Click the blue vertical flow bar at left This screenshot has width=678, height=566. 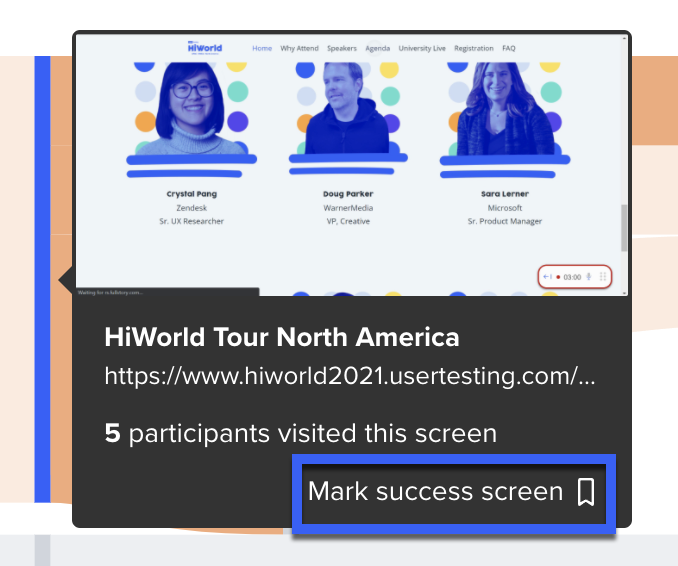[x=42, y=279]
